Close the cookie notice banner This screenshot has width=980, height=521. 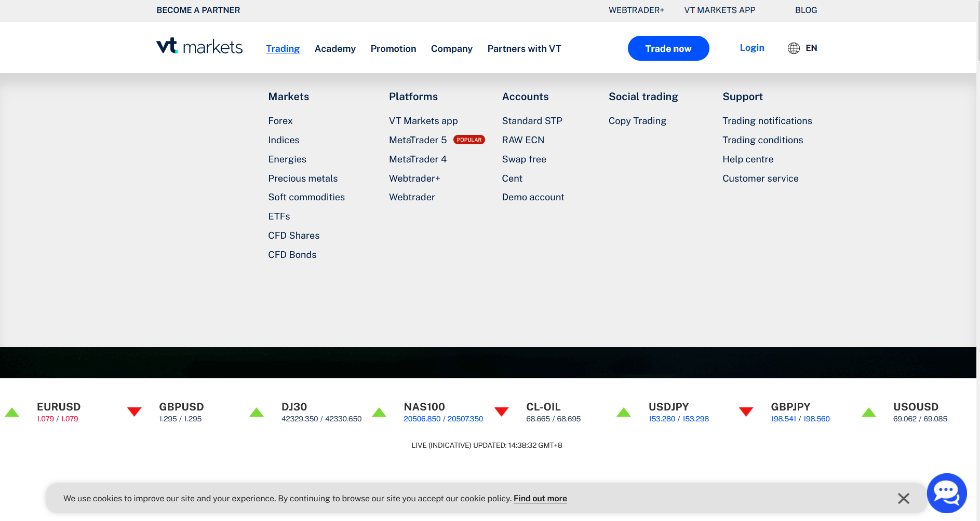click(x=904, y=498)
